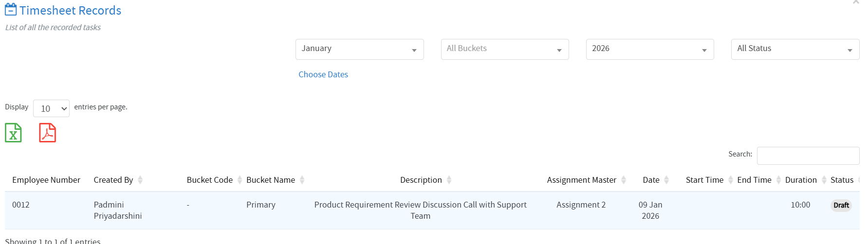
Task: Sort by Bucket Code column arrows
Action: [x=240, y=180]
